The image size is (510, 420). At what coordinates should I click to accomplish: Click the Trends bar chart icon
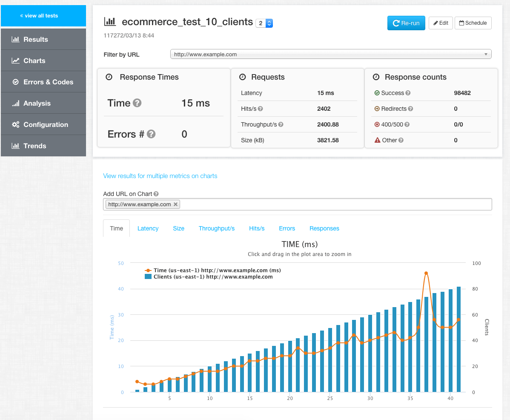pos(15,146)
